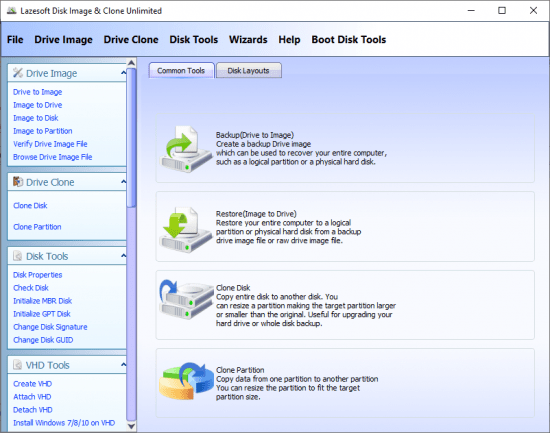Open the Boot Disk Tools menu
Viewport: 550px width, 433px height.
pos(349,40)
